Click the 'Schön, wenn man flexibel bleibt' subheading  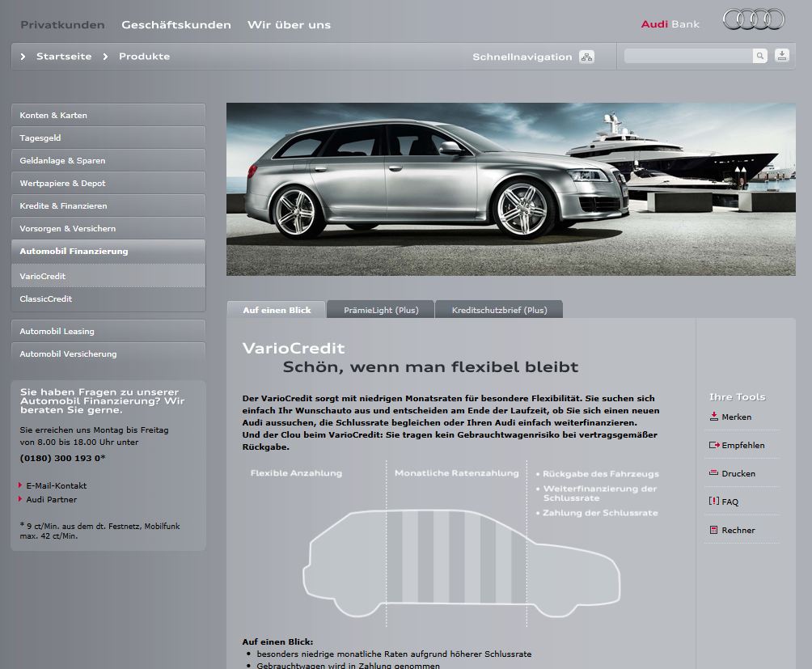pos(430,367)
